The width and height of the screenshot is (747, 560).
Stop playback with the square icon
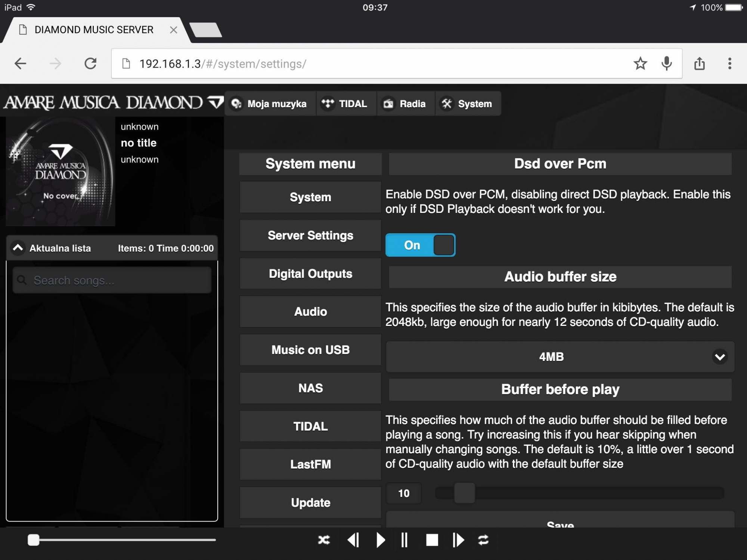click(432, 540)
